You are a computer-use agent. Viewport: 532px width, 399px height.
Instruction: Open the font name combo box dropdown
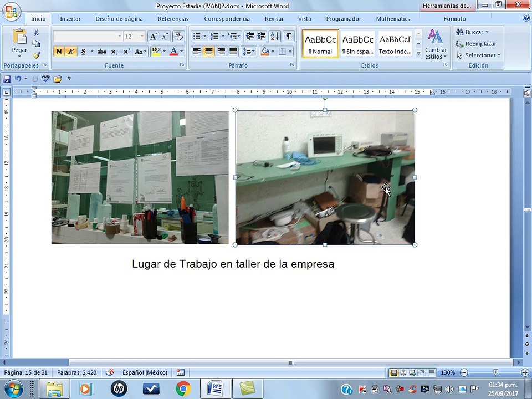pyautogui.click(x=120, y=37)
